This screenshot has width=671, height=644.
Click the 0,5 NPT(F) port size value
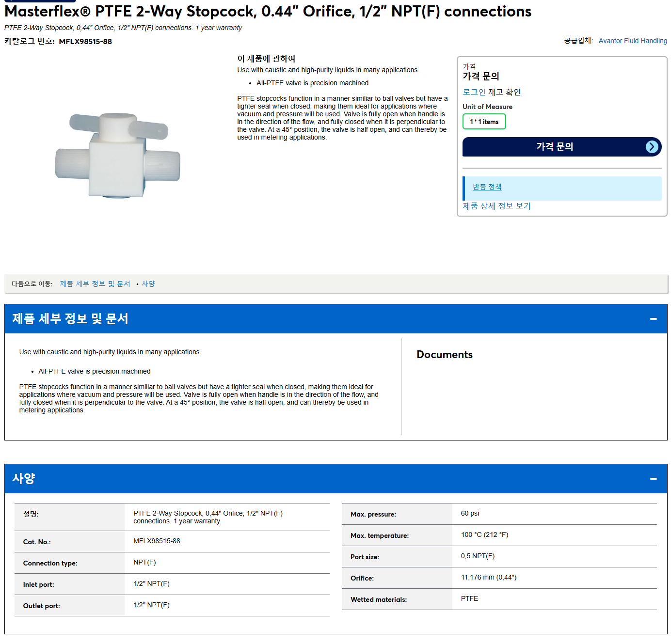pyautogui.click(x=478, y=556)
